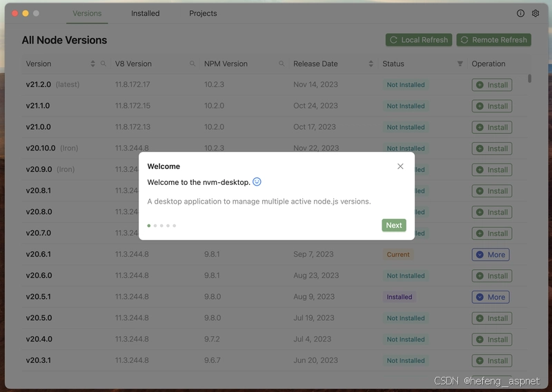Click release date Sep 7, 2023
552x392 pixels.
pyautogui.click(x=313, y=254)
